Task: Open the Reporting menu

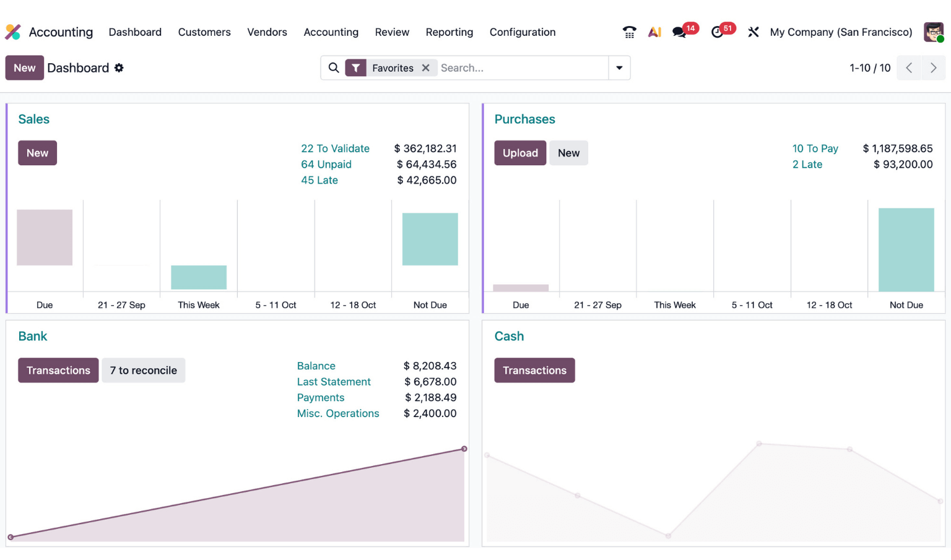Action: [449, 32]
